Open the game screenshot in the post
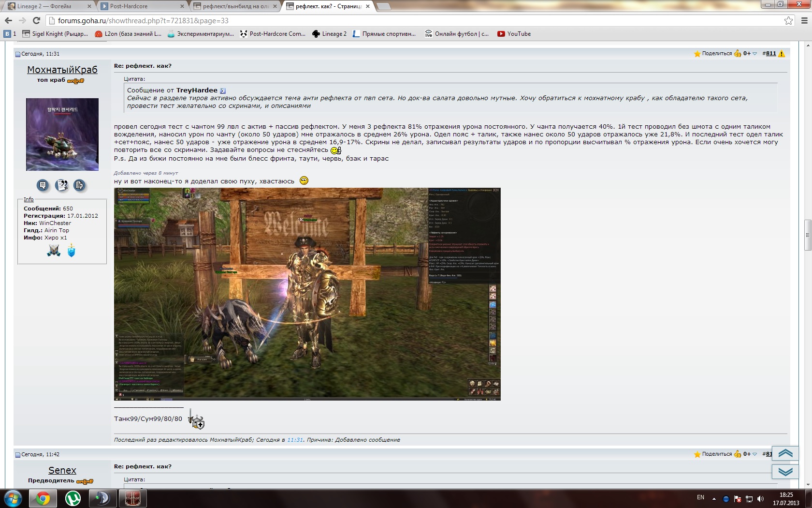 tap(307, 294)
